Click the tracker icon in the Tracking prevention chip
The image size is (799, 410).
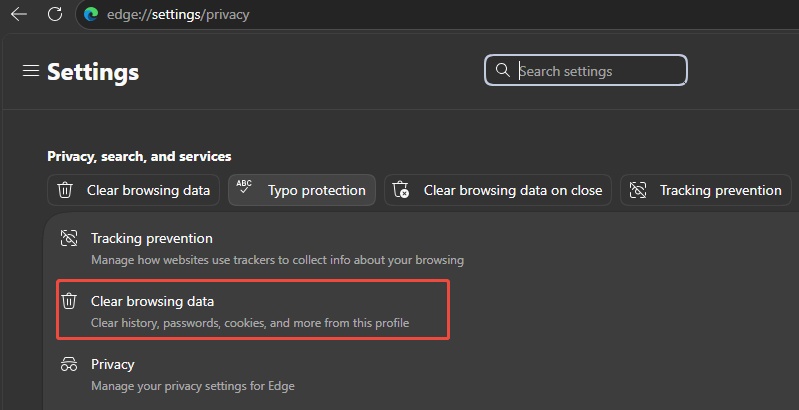[x=637, y=190]
